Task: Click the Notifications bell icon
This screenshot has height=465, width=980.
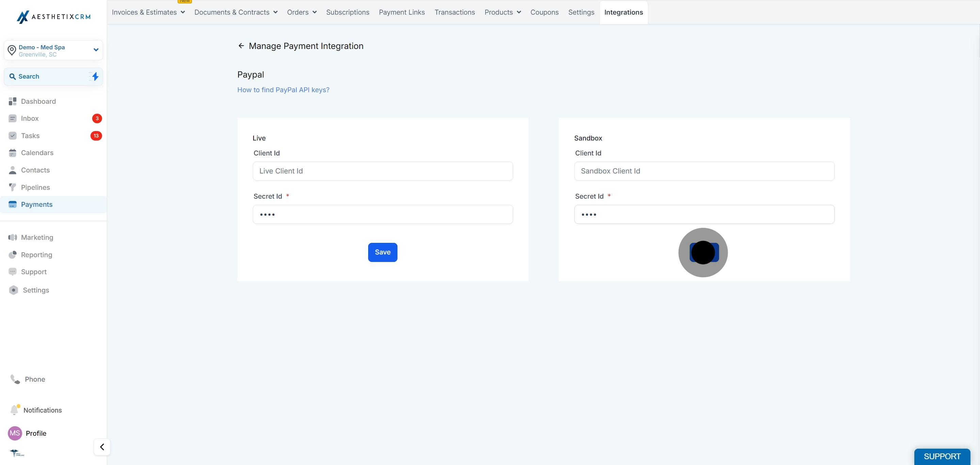Action: [15, 410]
